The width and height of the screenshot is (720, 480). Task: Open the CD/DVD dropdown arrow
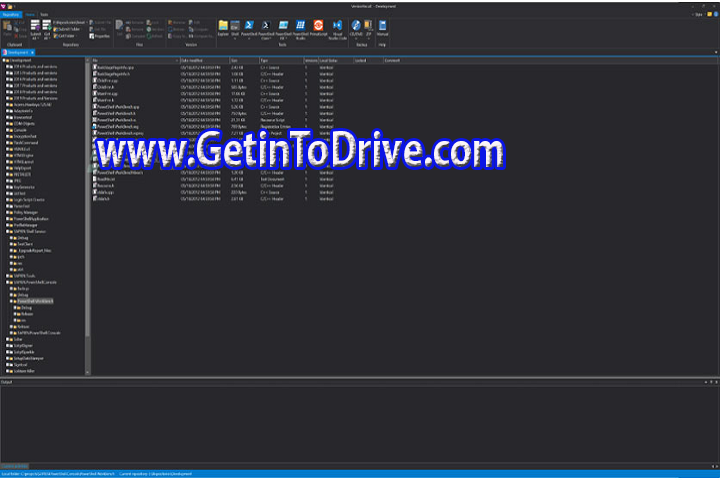(x=356, y=39)
